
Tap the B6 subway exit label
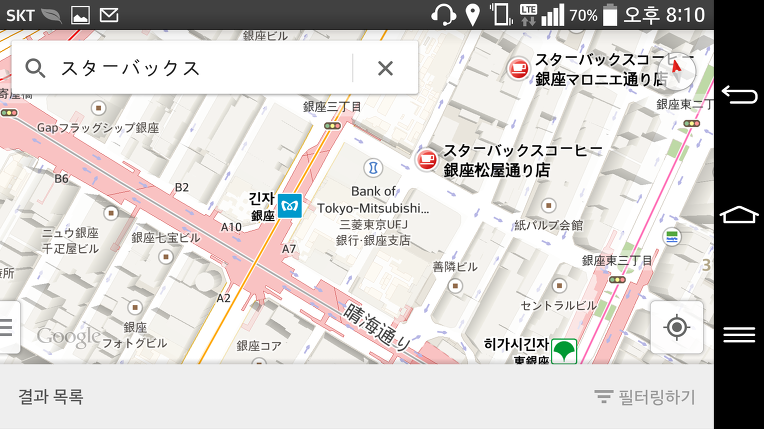tap(61, 179)
